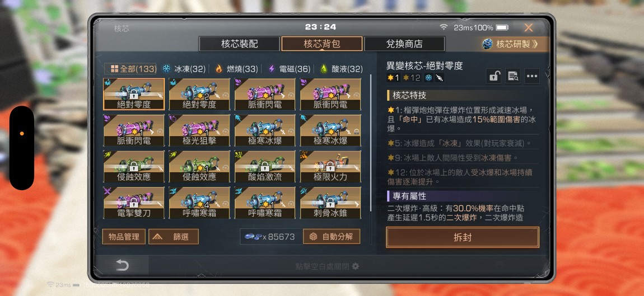The width and height of the screenshot is (644, 296).
Task: Filter by 燃燒 flame category
Action: tap(236, 69)
